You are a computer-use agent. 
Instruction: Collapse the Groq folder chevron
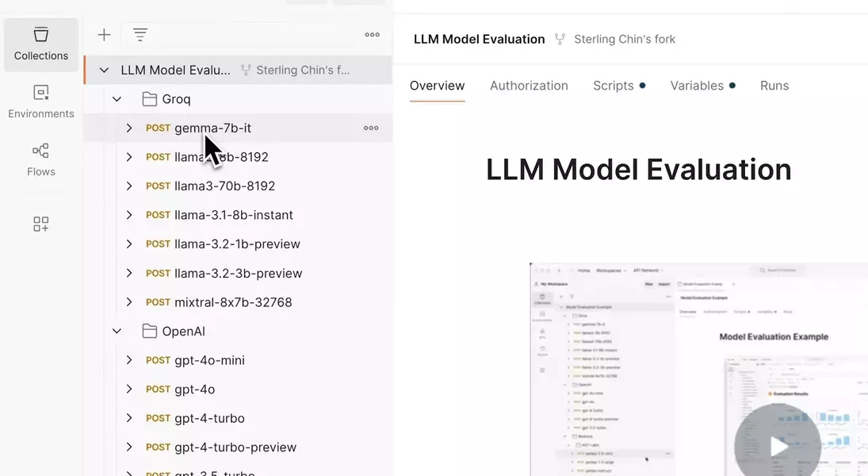[117, 99]
